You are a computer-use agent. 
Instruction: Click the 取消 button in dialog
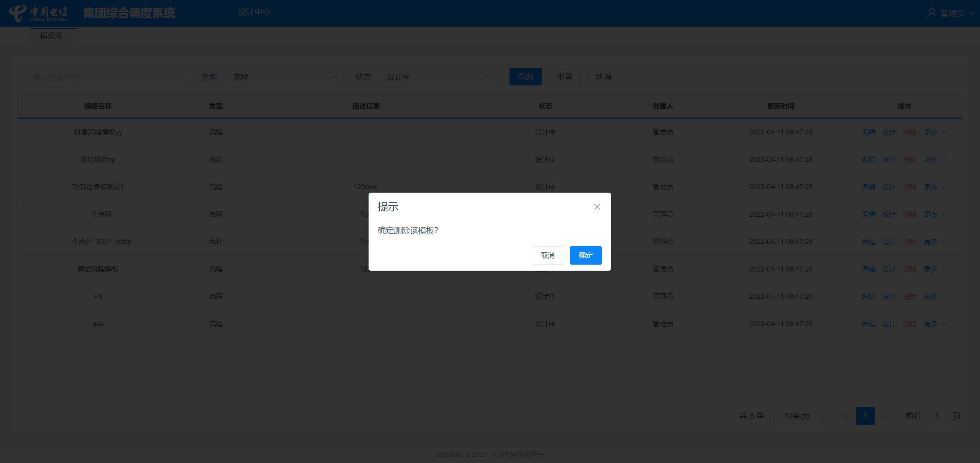click(547, 255)
